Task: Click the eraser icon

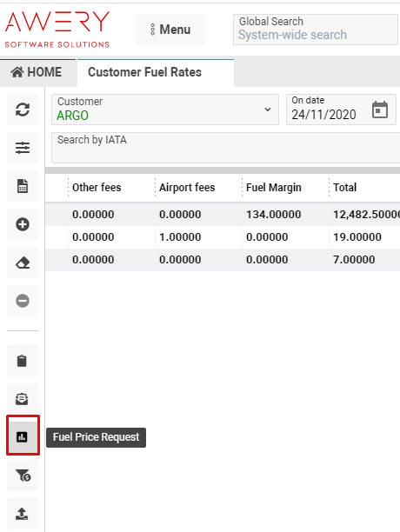Action: click(23, 263)
